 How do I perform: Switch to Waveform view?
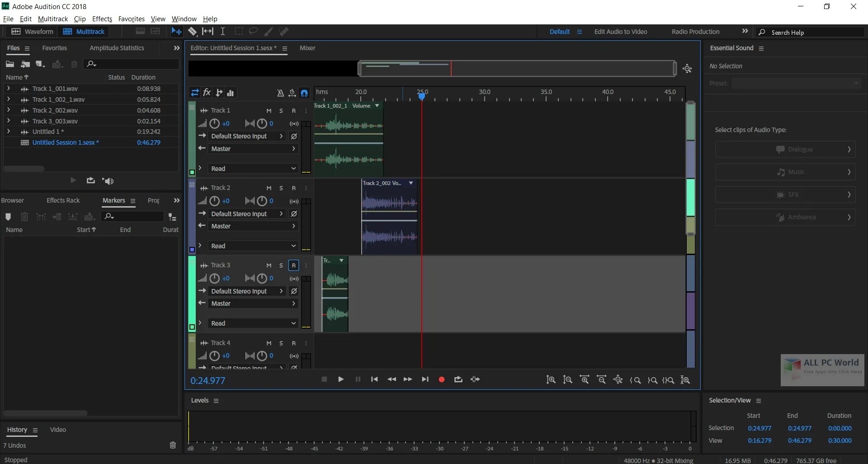pyautogui.click(x=32, y=32)
